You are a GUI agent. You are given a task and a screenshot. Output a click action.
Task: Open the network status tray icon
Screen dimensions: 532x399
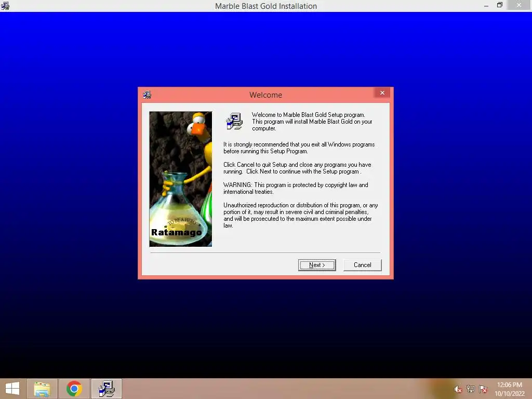click(x=471, y=389)
